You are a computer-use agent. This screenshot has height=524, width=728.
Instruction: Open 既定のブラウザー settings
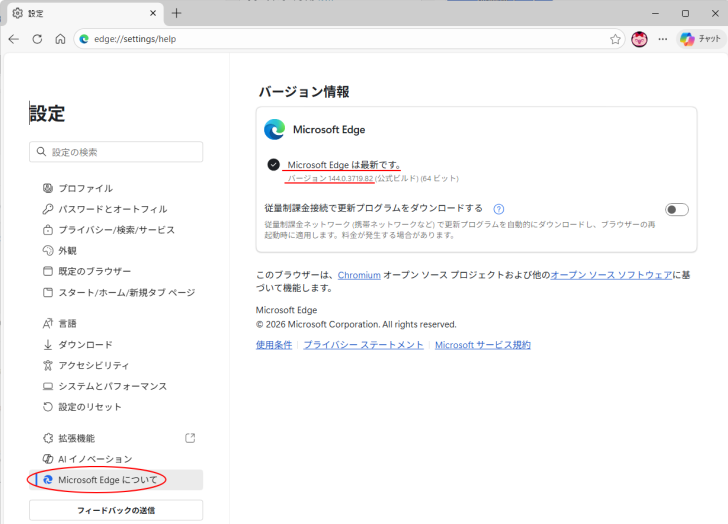[116, 271]
